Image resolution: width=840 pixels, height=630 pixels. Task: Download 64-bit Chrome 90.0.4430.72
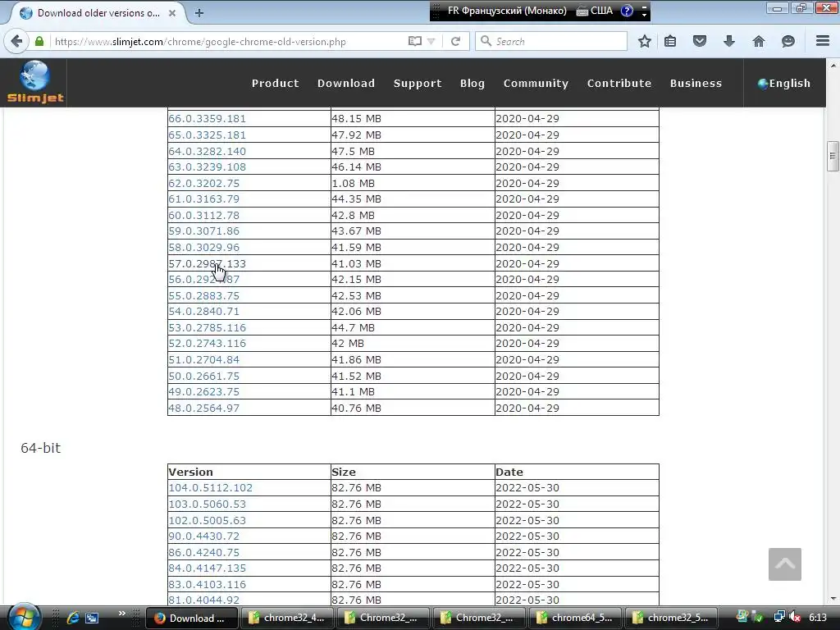pos(204,536)
